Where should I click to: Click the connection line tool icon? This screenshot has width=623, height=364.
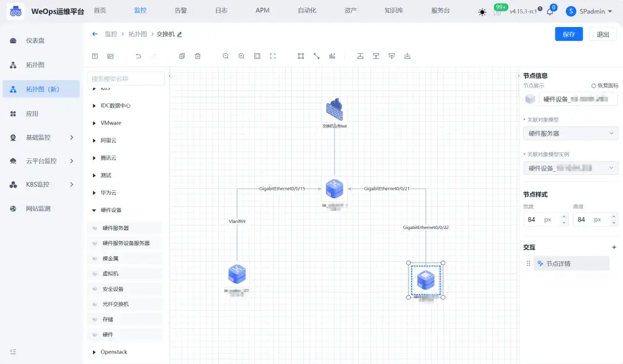[x=316, y=56]
